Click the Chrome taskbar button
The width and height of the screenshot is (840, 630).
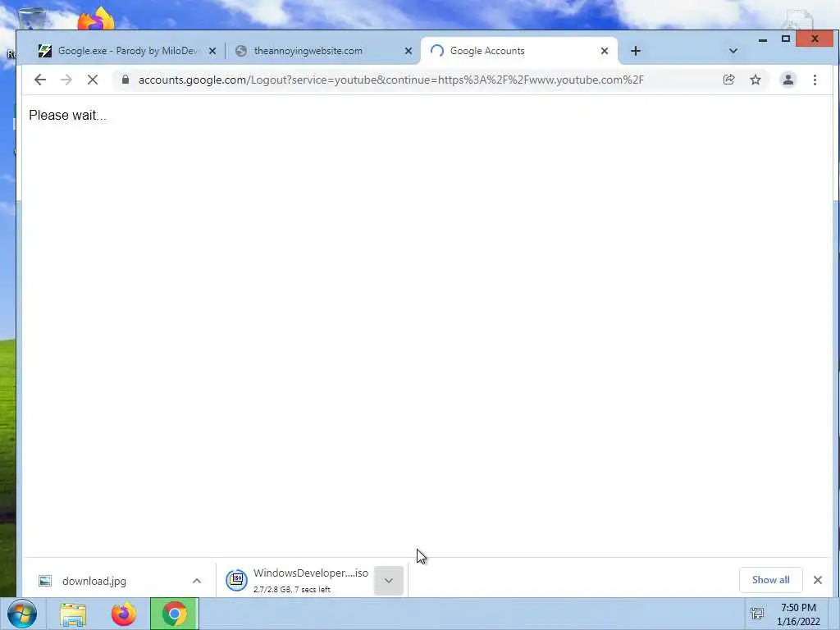175,614
